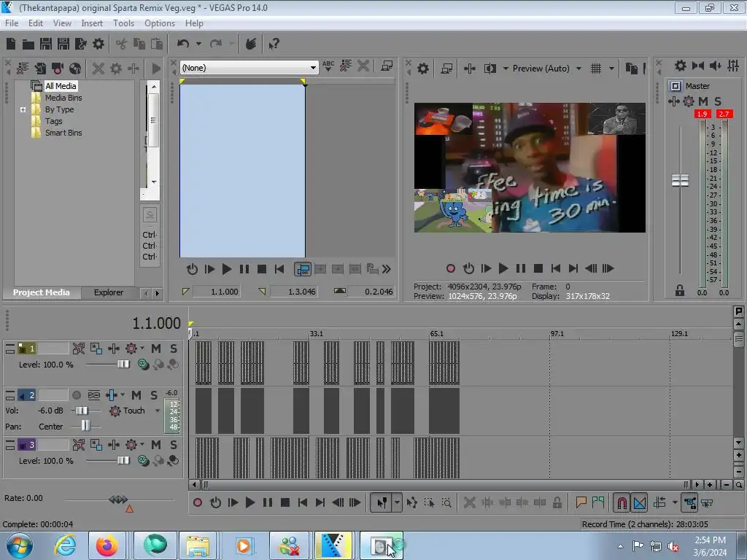747x560 pixels.
Task: Open Firefox from the Windows taskbar
Action: [x=107, y=545]
